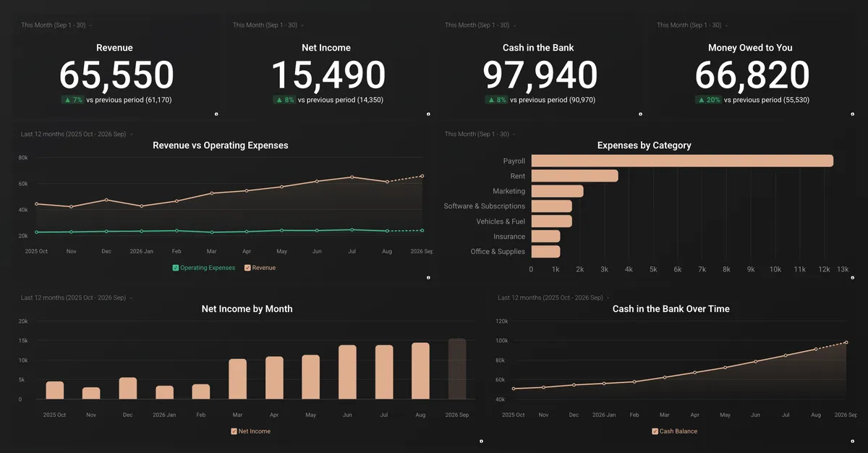Open info icon of Expenses by Category chart
The image size is (868, 453).
point(852,277)
